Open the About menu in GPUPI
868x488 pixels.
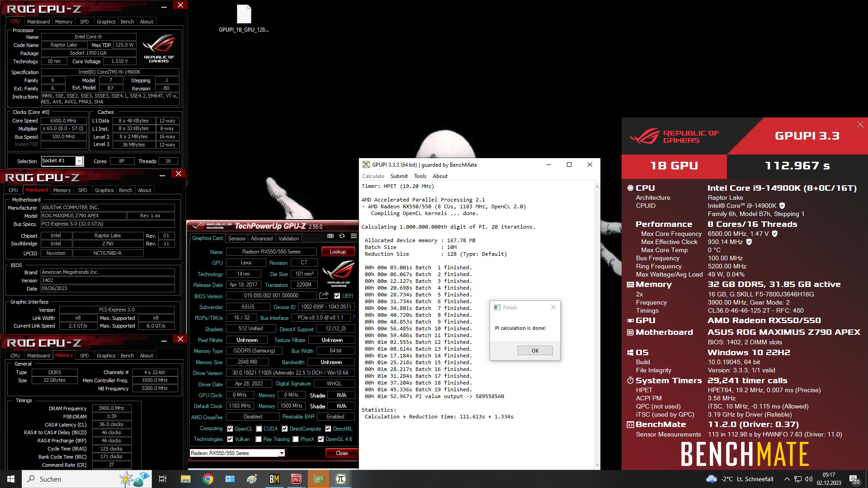pos(440,176)
